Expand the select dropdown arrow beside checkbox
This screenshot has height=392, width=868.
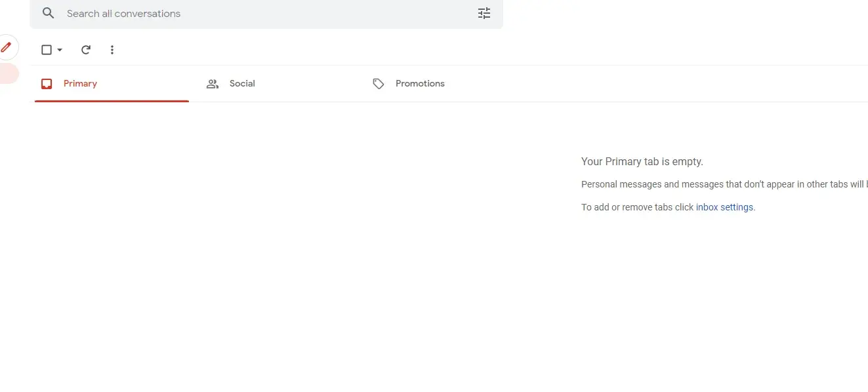pos(60,50)
